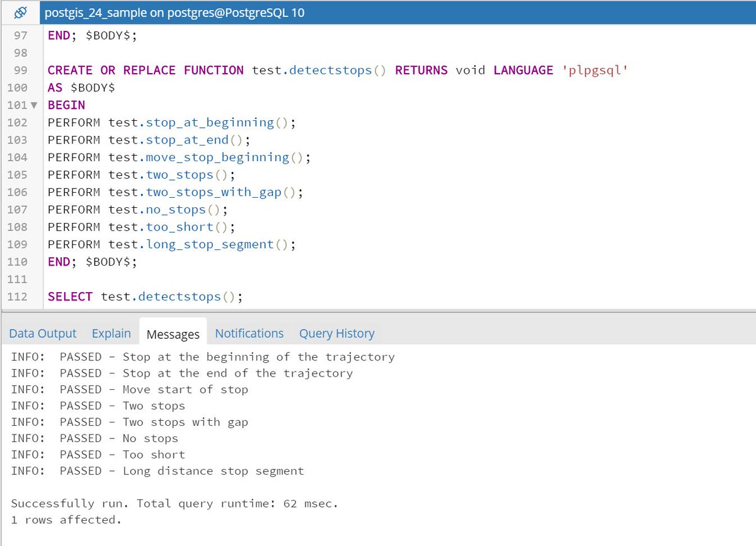Select the Messages tab

pos(173,334)
